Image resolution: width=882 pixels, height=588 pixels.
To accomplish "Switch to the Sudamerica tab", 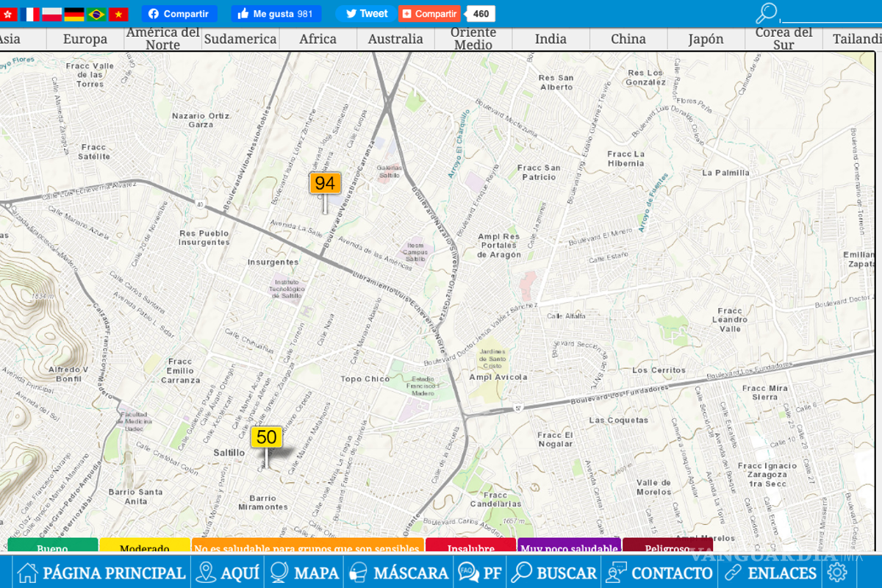I will click(240, 39).
